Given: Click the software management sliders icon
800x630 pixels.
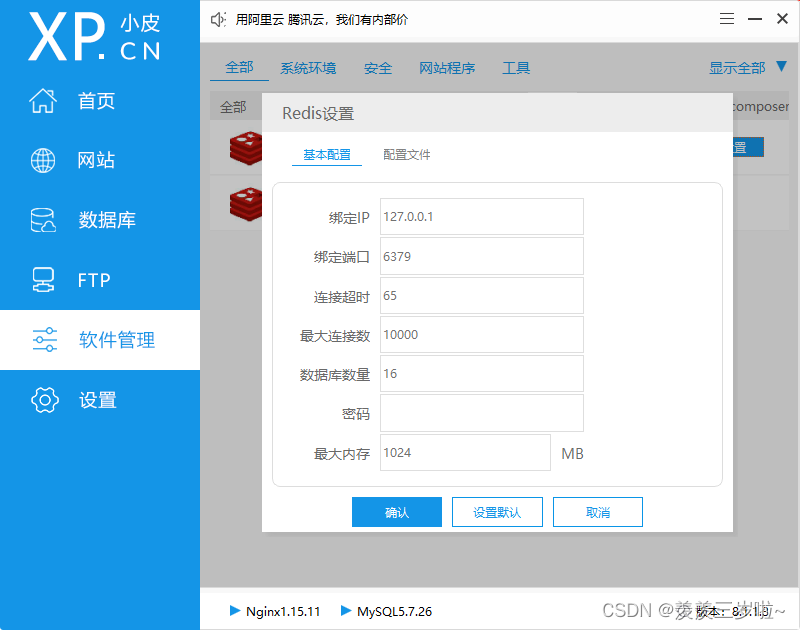Looking at the screenshot, I should click(x=45, y=340).
